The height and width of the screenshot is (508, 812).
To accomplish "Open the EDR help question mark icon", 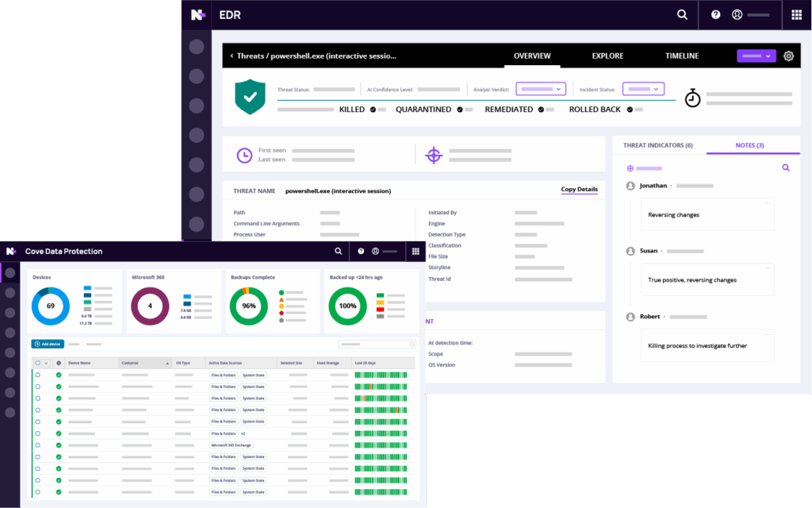I will (x=716, y=14).
